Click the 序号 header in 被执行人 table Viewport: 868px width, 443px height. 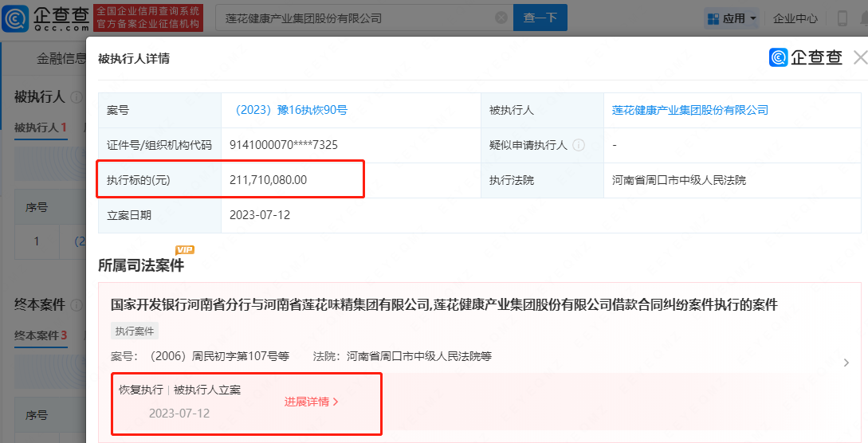click(37, 207)
